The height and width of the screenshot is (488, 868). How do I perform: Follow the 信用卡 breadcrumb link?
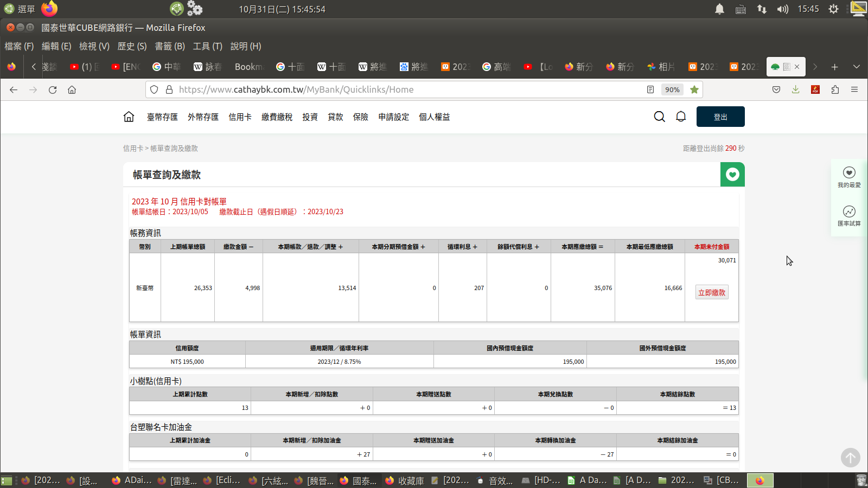pyautogui.click(x=133, y=148)
